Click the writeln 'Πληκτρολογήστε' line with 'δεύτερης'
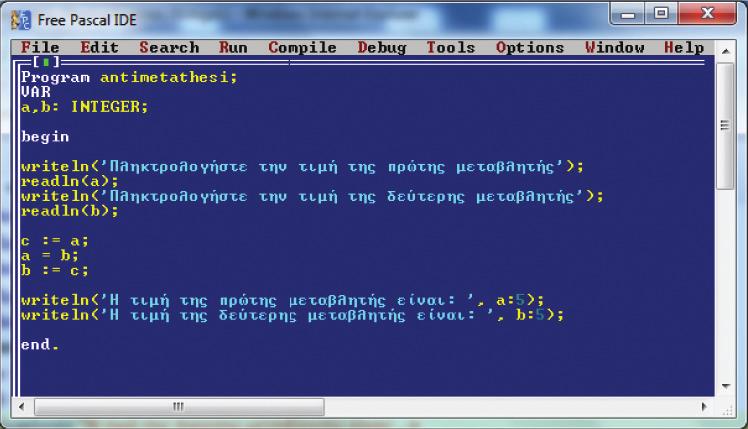This screenshot has height=429, width=748. tap(312, 196)
